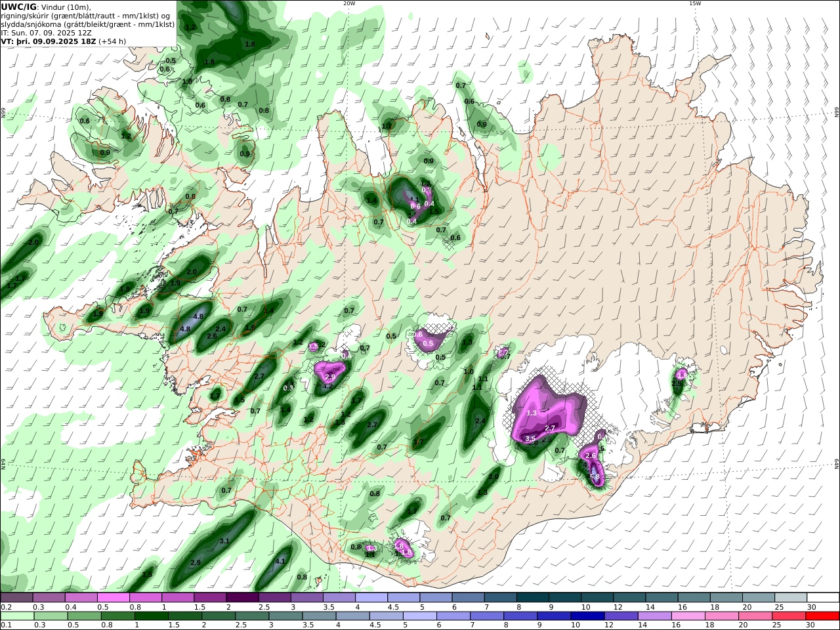Click the bold UWC/IG heading
840x630 pixels.
click(19, 7)
